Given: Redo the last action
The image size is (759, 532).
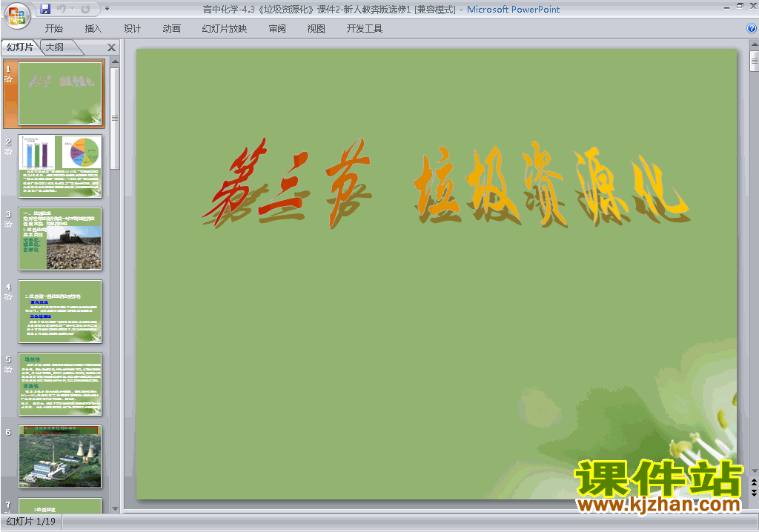Looking at the screenshot, I should 86,9.
